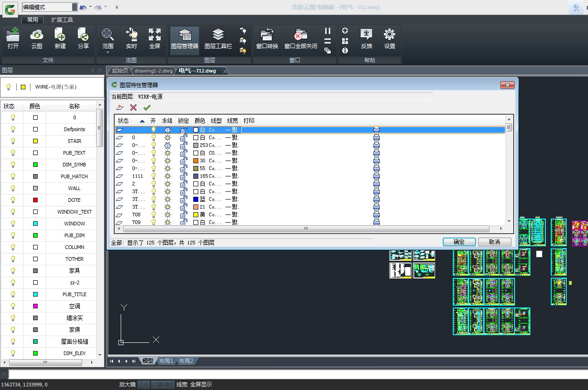Click the 线宽 status bar button
Image resolution: width=588 pixels, height=390 pixels.
point(182,385)
